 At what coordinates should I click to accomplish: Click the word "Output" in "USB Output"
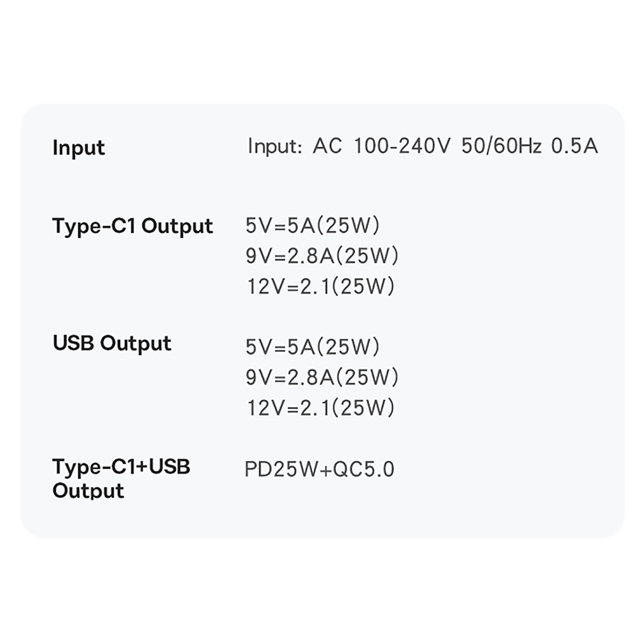pos(136,343)
